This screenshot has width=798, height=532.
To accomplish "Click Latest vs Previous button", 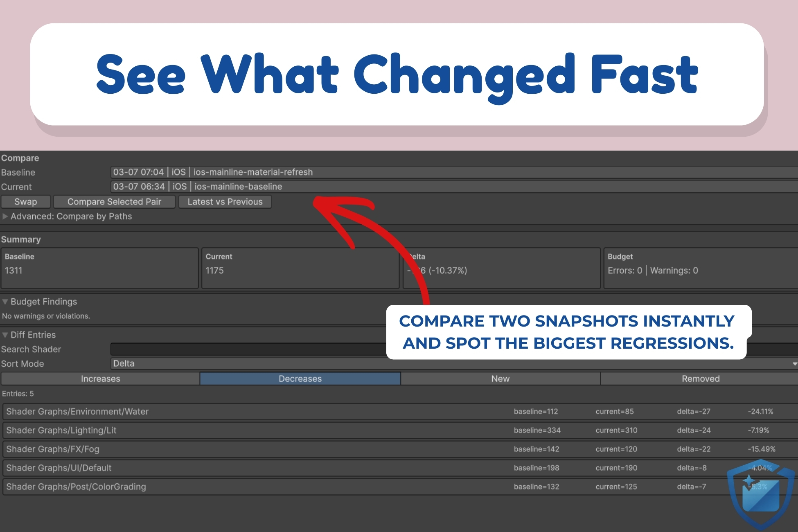I will (225, 202).
